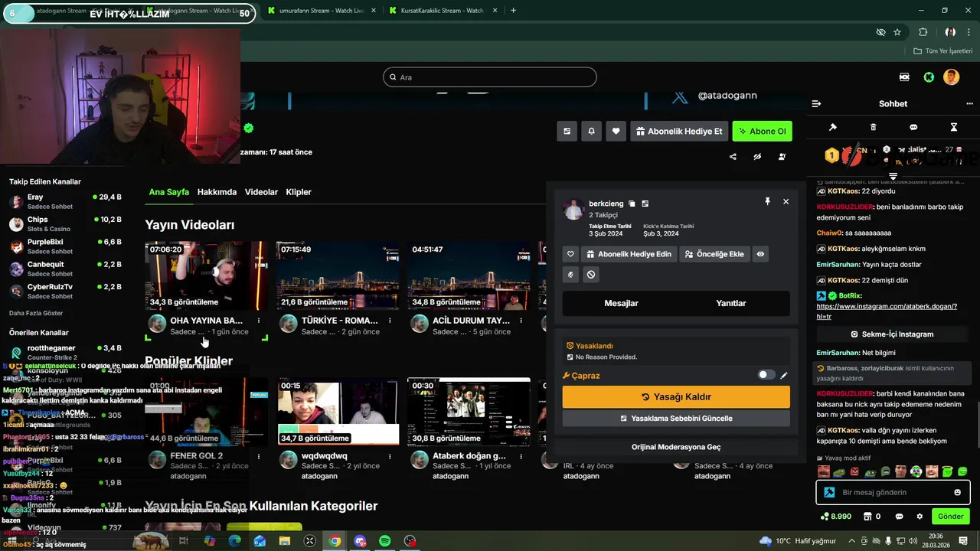
Task: Toggle the hide-stream crossed eye icon
Action: coord(757,157)
